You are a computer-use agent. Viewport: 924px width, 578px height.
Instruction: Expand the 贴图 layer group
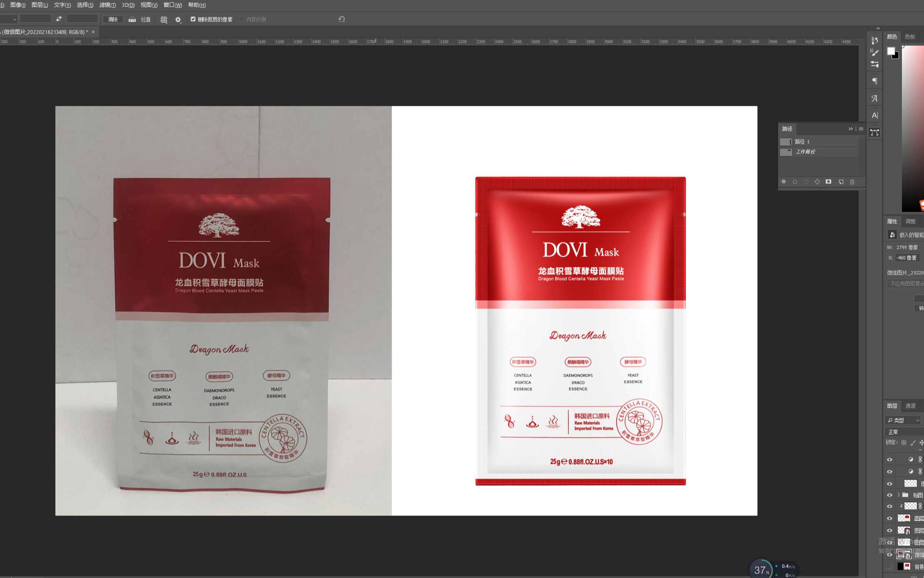(x=898, y=495)
